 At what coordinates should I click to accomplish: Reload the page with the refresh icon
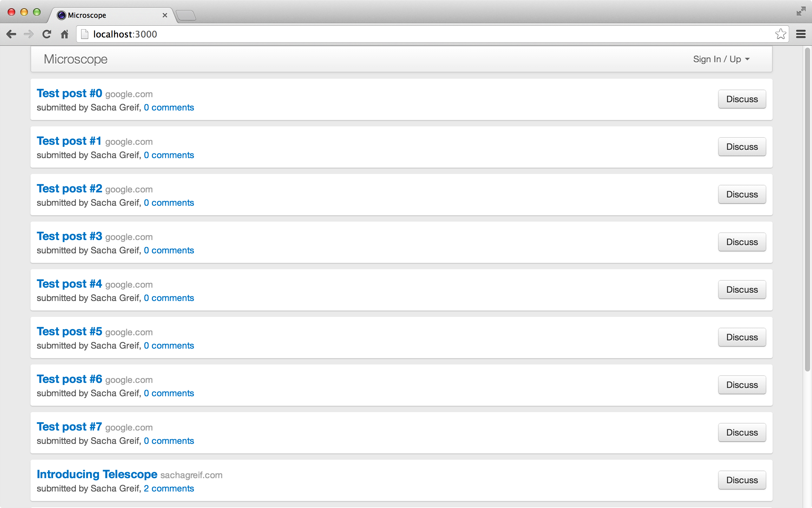click(47, 34)
